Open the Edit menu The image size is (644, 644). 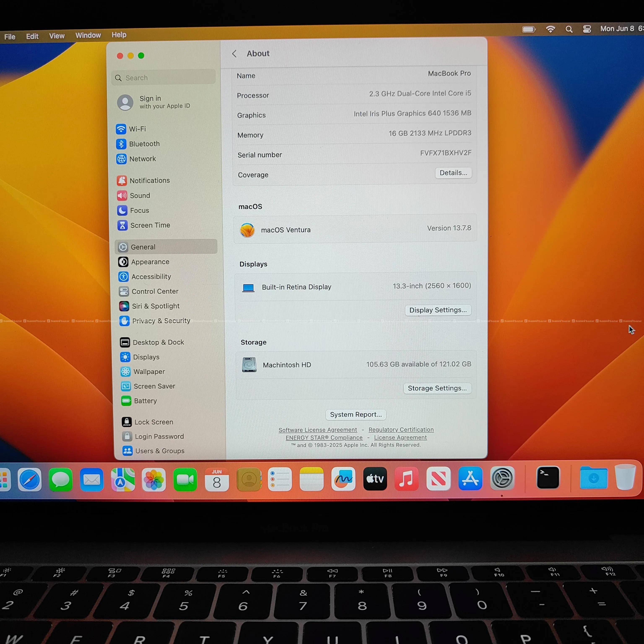point(32,36)
